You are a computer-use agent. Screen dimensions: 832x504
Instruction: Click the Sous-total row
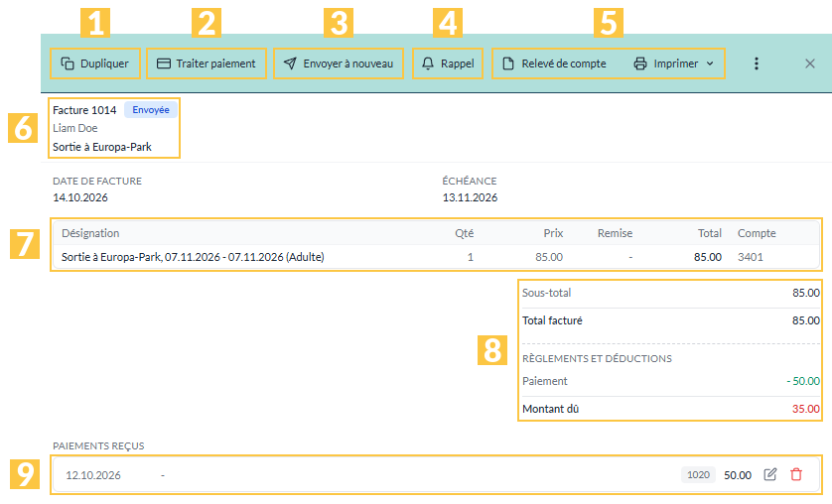670,293
